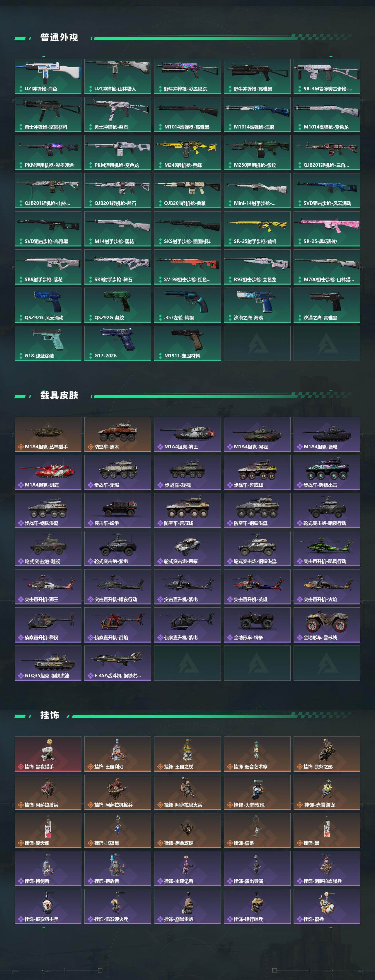Select the .357左轮-精钢 revolver tile

[x=187, y=305]
